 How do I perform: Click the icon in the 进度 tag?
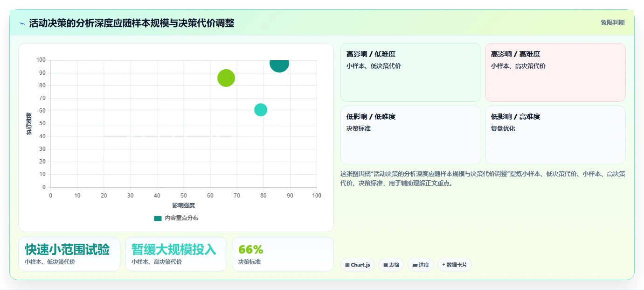point(415,265)
